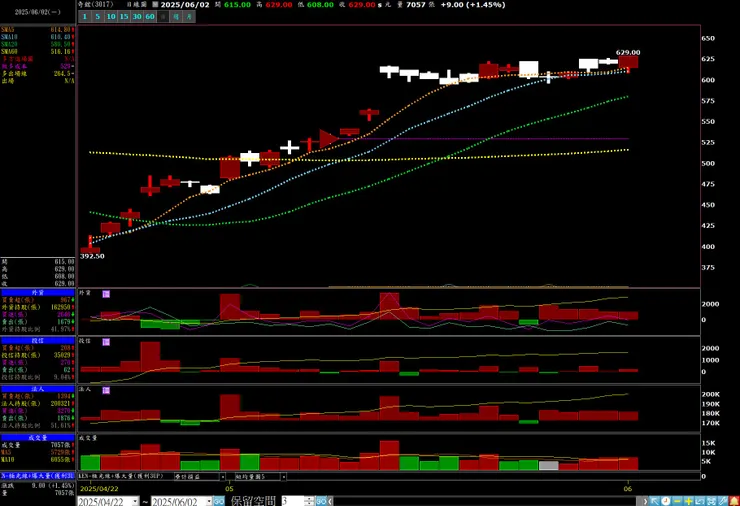Click the MA10 volume row value
740x506 pixels.
coord(62,459)
